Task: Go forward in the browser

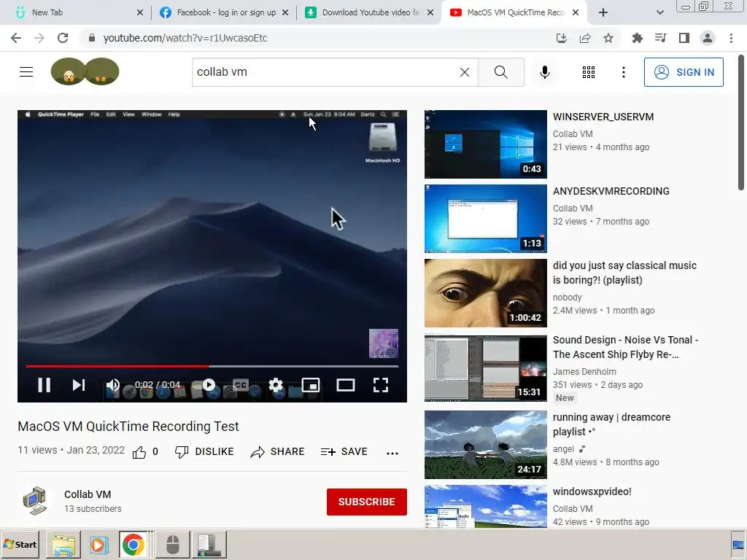Action: [x=39, y=38]
